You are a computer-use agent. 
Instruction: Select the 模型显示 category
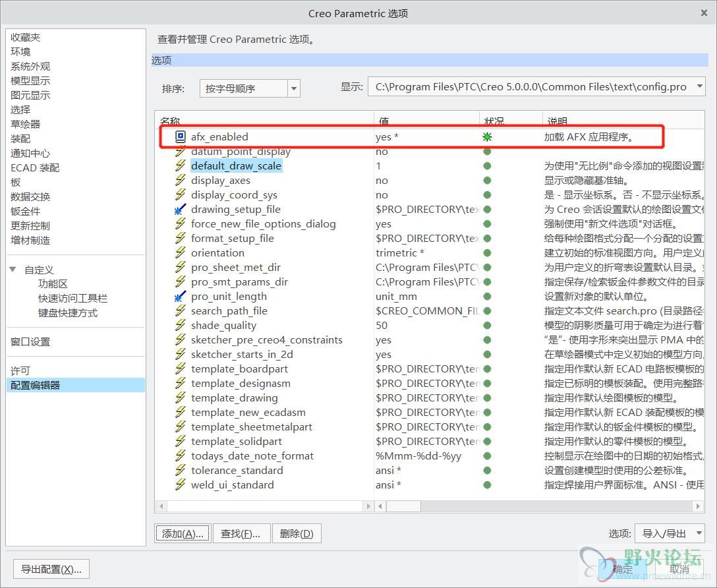[x=30, y=81]
